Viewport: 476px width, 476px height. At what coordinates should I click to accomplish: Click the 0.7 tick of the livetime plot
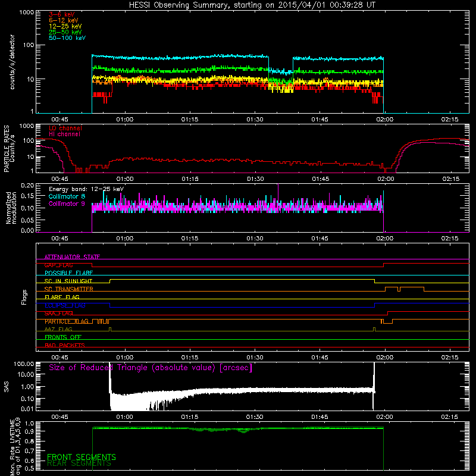pos(29,450)
